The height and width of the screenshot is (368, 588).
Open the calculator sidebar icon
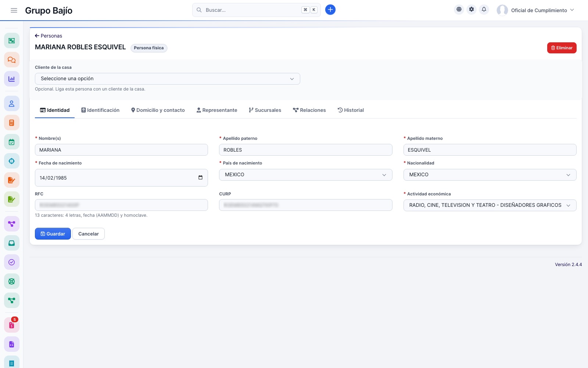pyautogui.click(x=12, y=123)
